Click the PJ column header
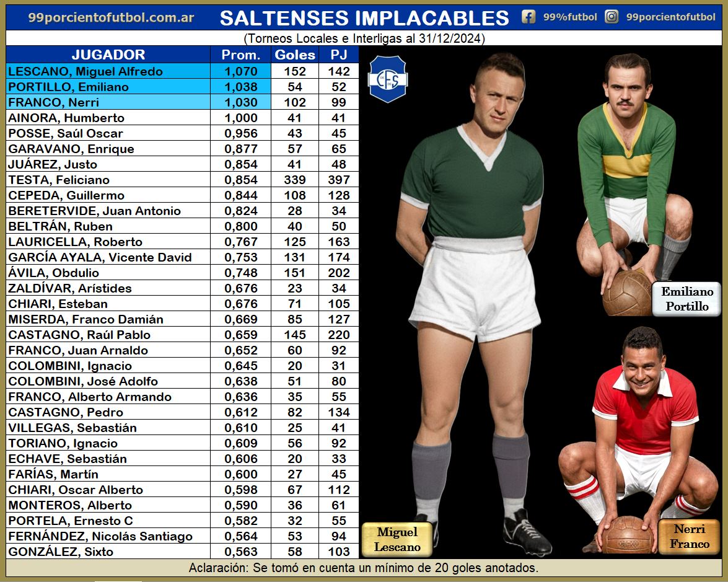Viewport: 728px width, 582px height. point(339,55)
